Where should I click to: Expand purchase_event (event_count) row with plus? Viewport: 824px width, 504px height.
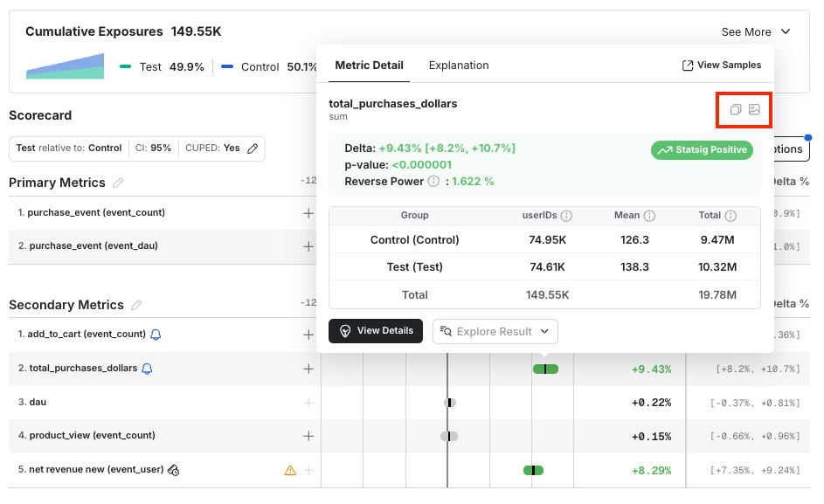pos(308,213)
